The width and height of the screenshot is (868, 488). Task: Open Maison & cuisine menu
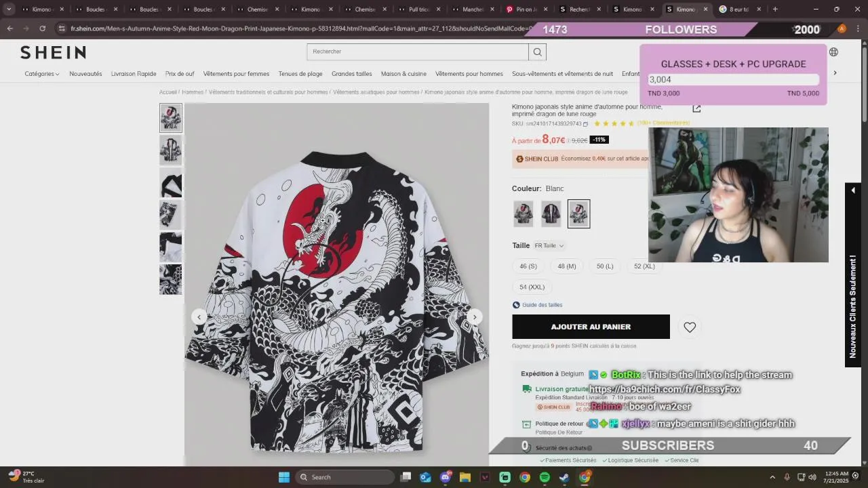point(403,74)
